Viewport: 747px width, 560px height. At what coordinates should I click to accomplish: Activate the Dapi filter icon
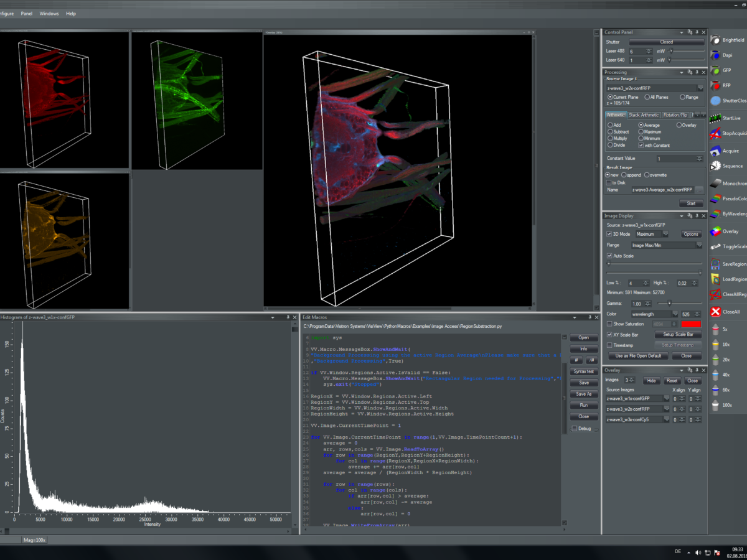coord(715,55)
